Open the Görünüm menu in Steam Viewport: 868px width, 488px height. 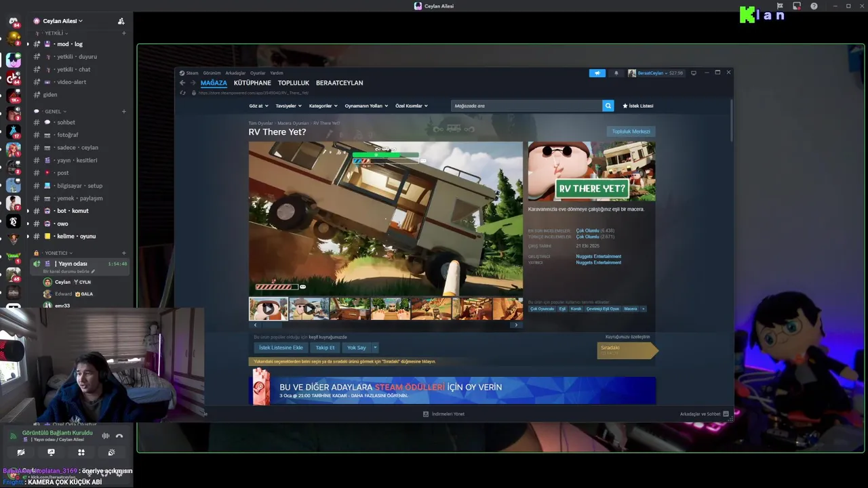coord(212,73)
